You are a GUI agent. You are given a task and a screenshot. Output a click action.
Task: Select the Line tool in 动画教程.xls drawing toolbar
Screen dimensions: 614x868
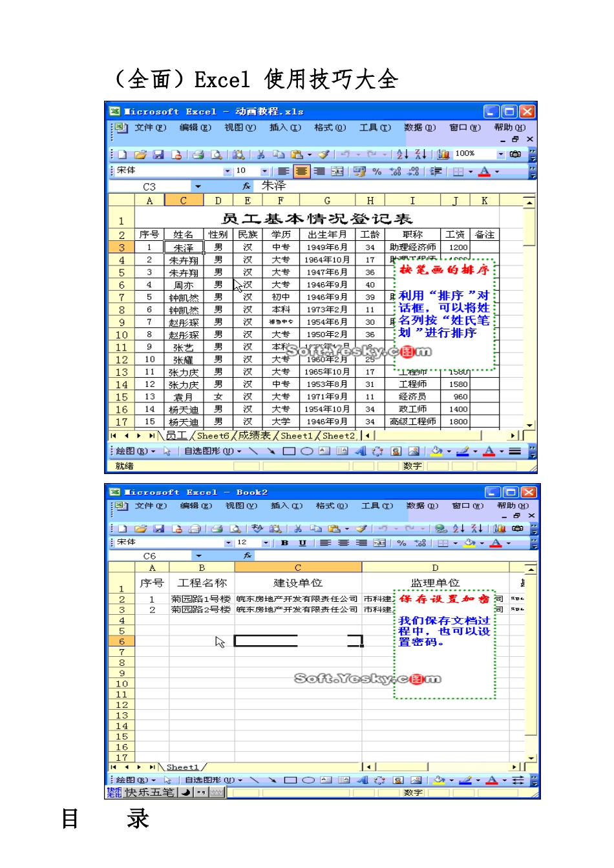coord(253,451)
